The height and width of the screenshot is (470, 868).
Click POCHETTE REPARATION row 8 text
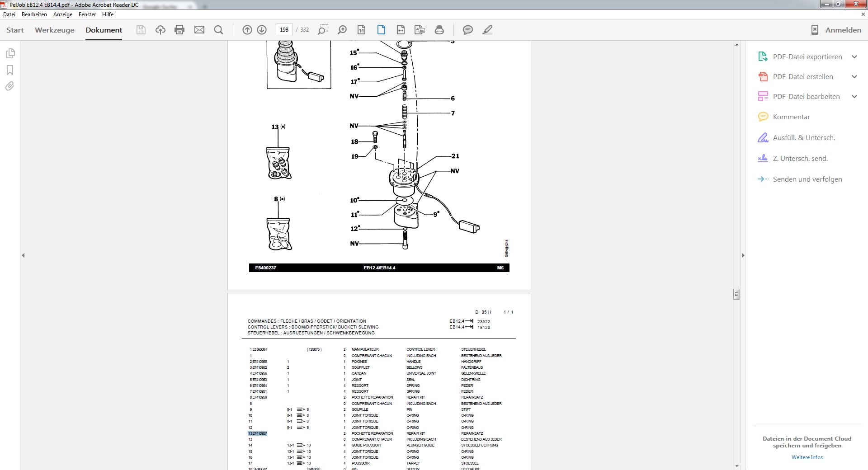tap(372, 397)
